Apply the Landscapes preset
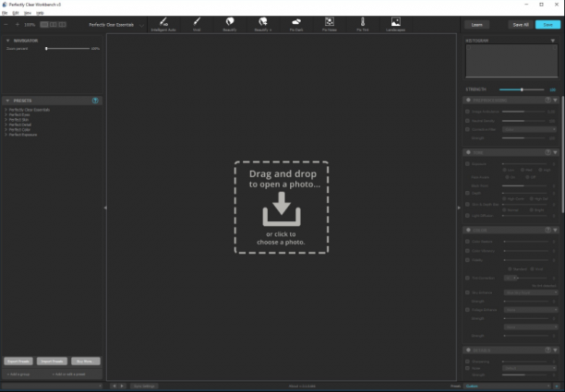The image size is (565, 392). click(x=396, y=25)
